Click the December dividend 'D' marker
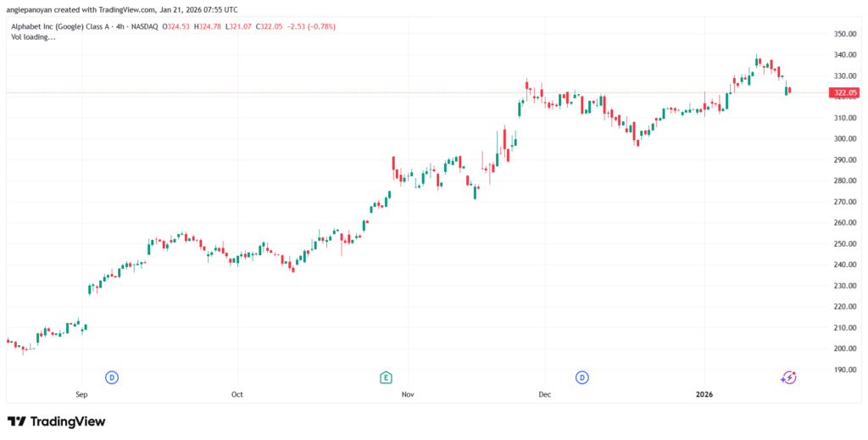868x440 pixels. pyautogui.click(x=582, y=376)
